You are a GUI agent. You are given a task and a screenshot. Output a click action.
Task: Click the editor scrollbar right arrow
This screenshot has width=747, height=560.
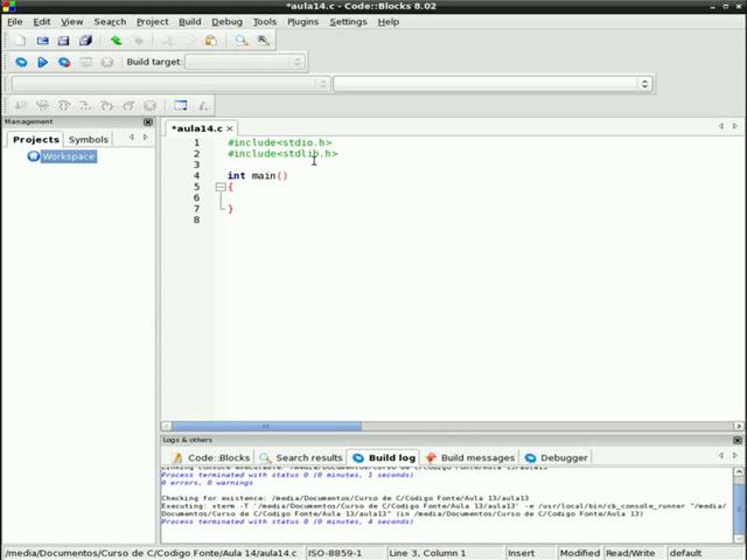[739, 426]
